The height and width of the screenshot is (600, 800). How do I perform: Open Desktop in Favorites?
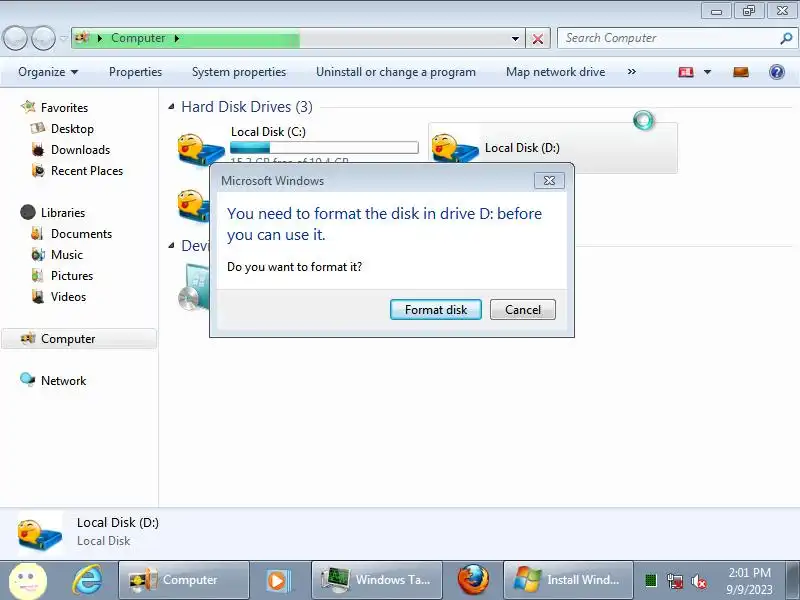click(72, 129)
